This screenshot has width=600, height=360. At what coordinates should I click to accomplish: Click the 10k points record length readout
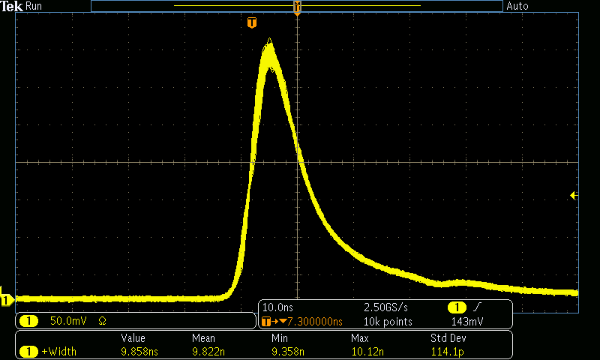click(x=388, y=322)
